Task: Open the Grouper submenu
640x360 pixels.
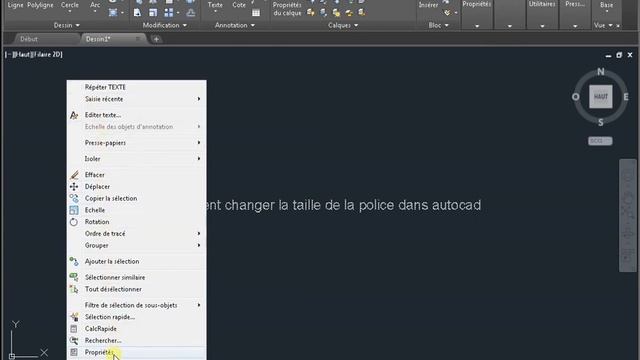Action: pyautogui.click(x=136, y=246)
